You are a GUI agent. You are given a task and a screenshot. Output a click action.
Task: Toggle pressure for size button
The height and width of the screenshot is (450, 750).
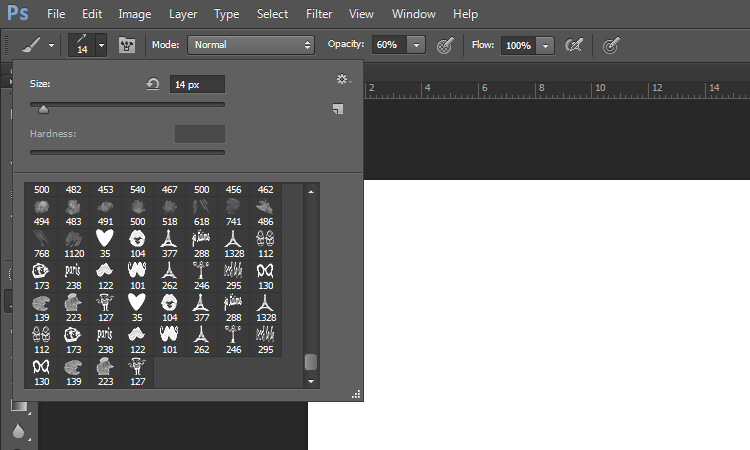click(611, 45)
